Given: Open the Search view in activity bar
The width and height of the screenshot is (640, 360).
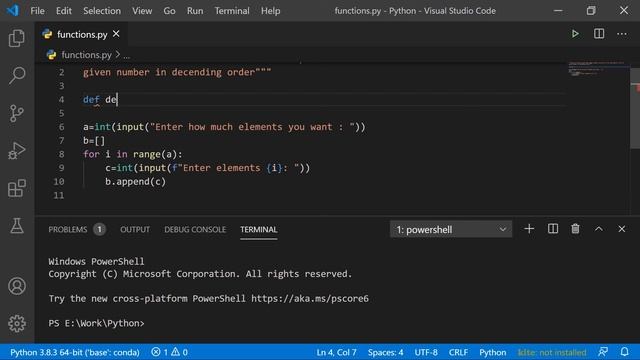Looking at the screenshot, I should coord(17,76).
